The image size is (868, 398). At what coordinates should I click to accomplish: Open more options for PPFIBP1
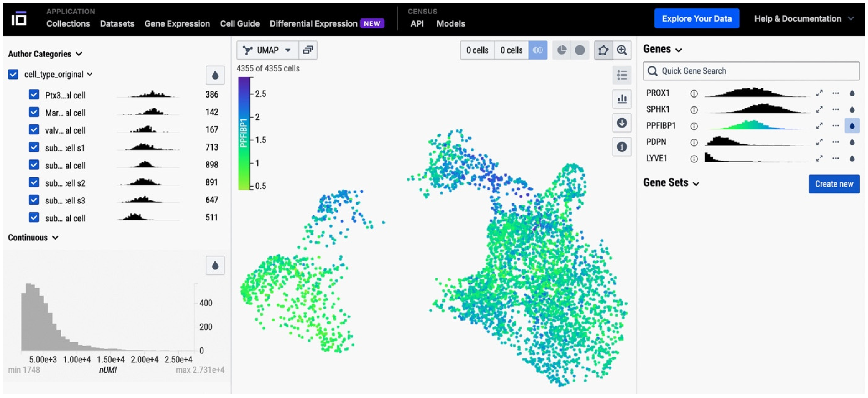click(836, 125)
